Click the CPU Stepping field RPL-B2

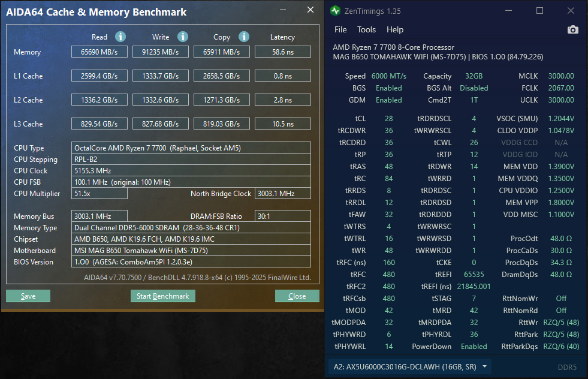point(191,159)
